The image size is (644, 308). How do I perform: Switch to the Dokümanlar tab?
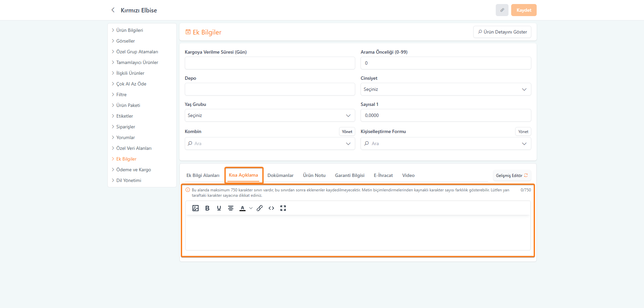point(280,175)
